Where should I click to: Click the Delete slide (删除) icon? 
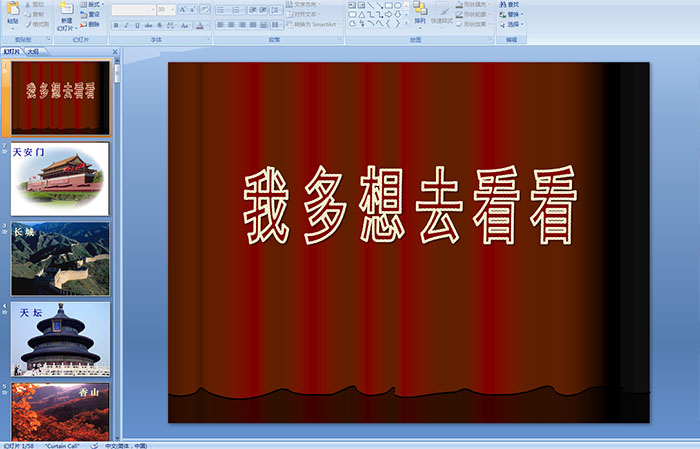(88, 24)
